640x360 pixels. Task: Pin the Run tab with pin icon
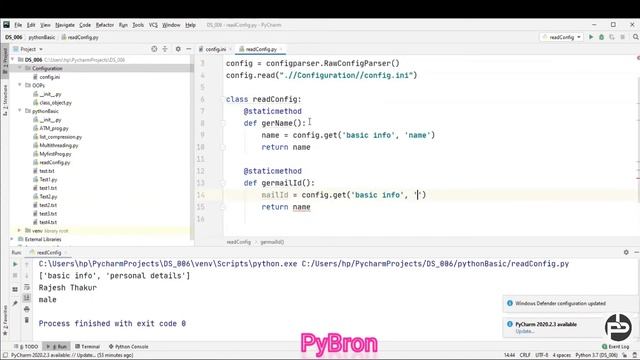(15, 303)
